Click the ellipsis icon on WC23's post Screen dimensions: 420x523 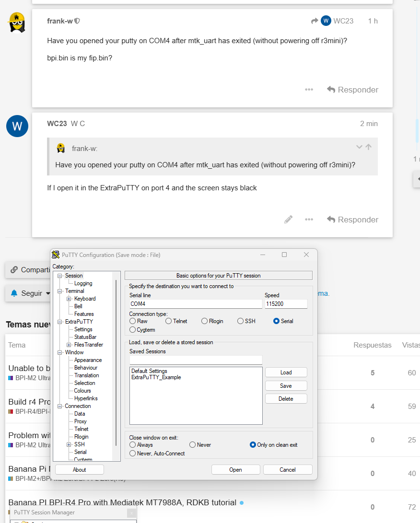pyautogui.click(x=309, y=220)
